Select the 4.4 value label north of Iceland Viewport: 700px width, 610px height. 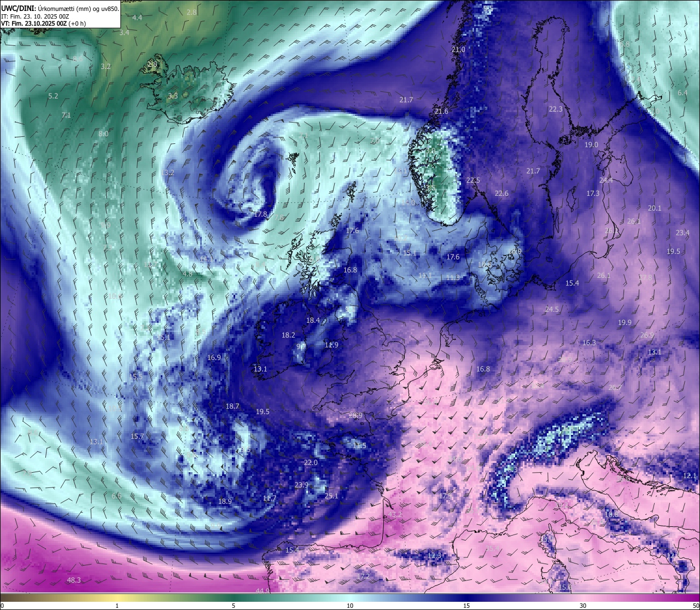pos(137,18)
